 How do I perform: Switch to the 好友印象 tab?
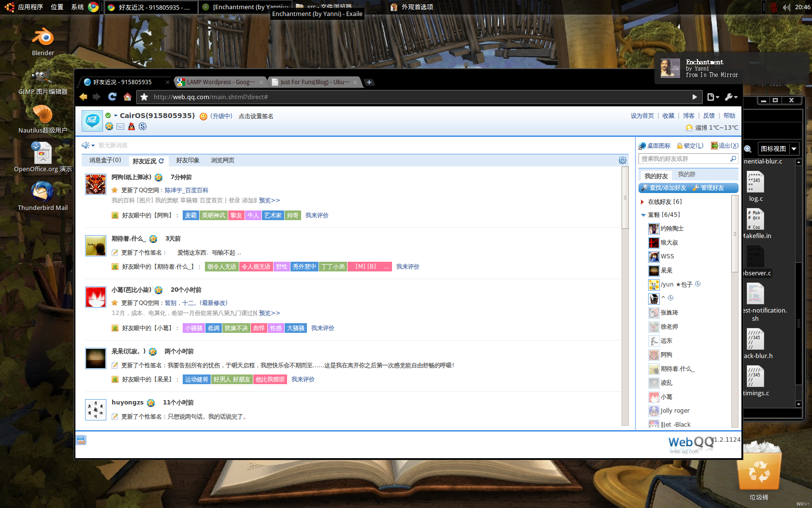coord(188,160)
